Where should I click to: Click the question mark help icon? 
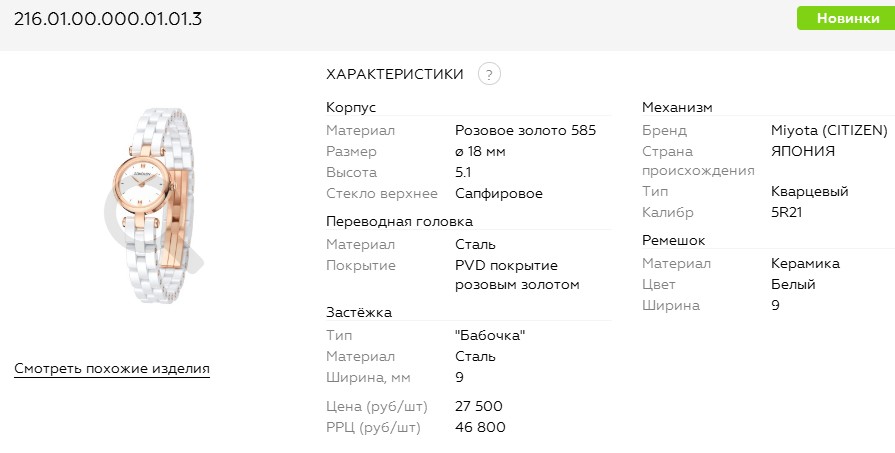489,74
